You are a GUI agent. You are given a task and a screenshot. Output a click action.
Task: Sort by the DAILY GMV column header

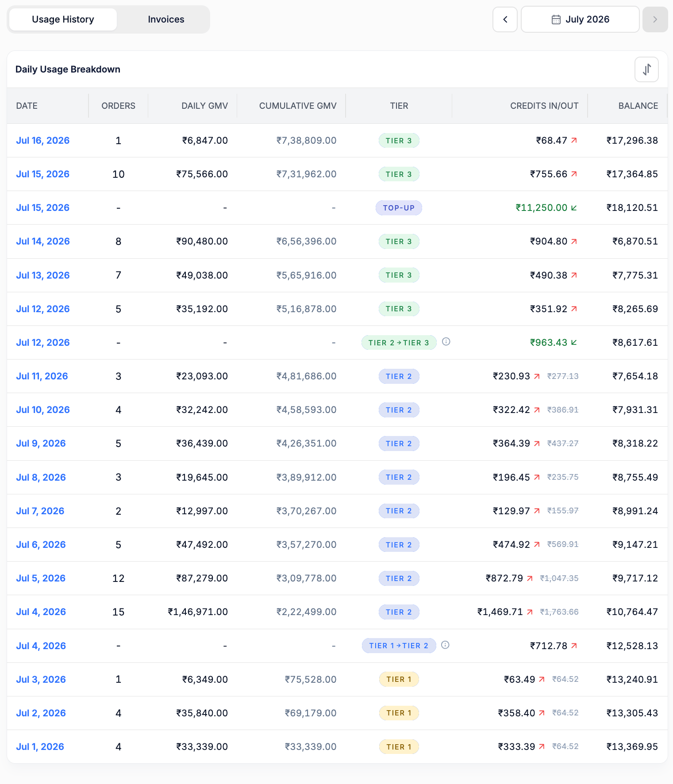204,106
